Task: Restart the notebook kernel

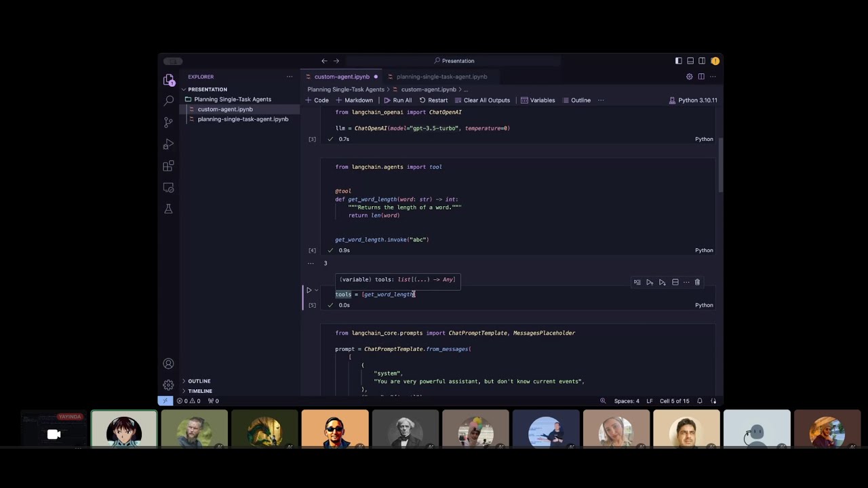Action: (x=433, y=100)
